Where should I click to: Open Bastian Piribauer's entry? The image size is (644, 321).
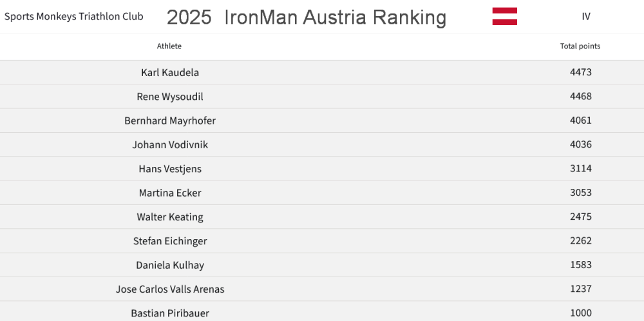[x=170, y=313]
